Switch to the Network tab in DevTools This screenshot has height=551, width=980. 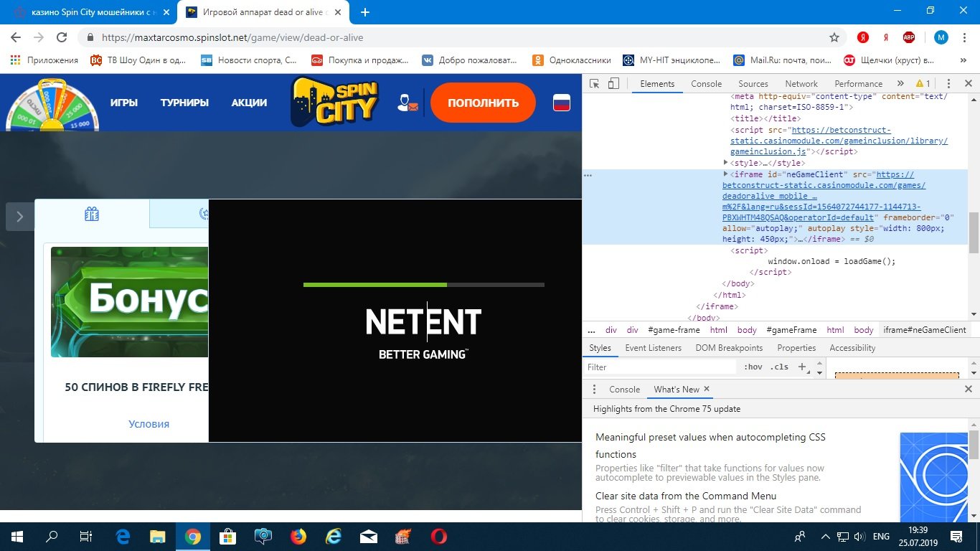(x=801, y=84)
